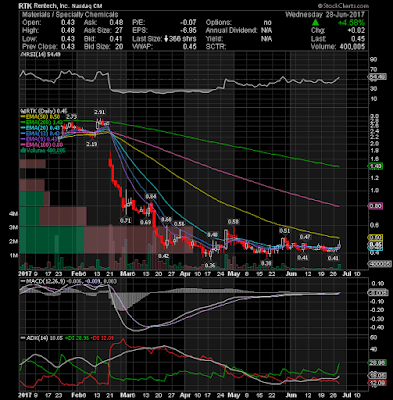Click the ADX(14) indicator label

[33, 338]
